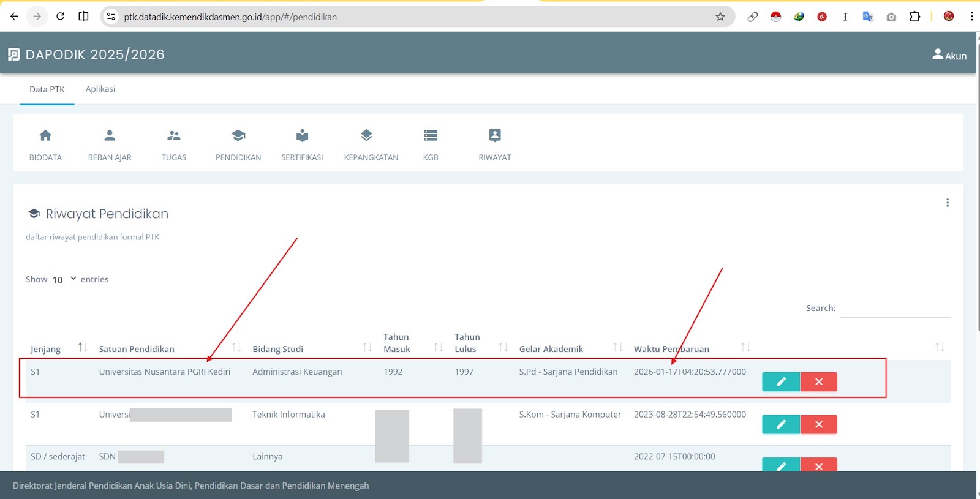Open the Chrome three-dot menu
980x499 pixels.
971,17
